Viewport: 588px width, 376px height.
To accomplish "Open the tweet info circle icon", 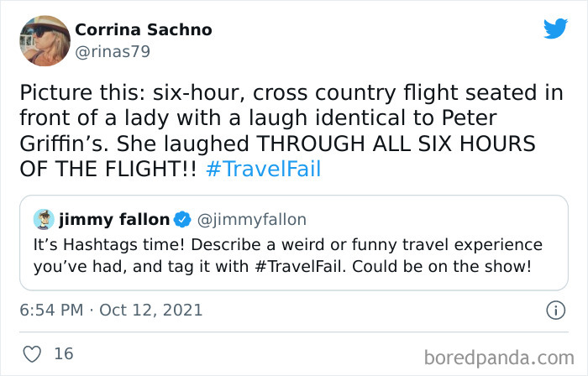I will coord(554,311).
